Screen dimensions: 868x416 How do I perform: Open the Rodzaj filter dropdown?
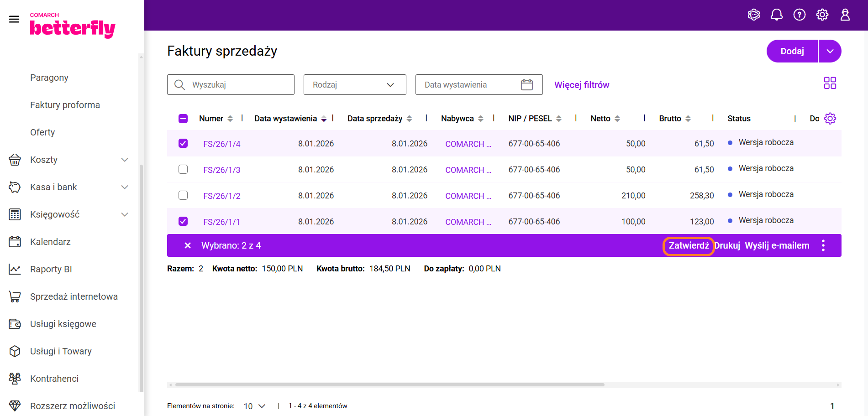(354, 85)
